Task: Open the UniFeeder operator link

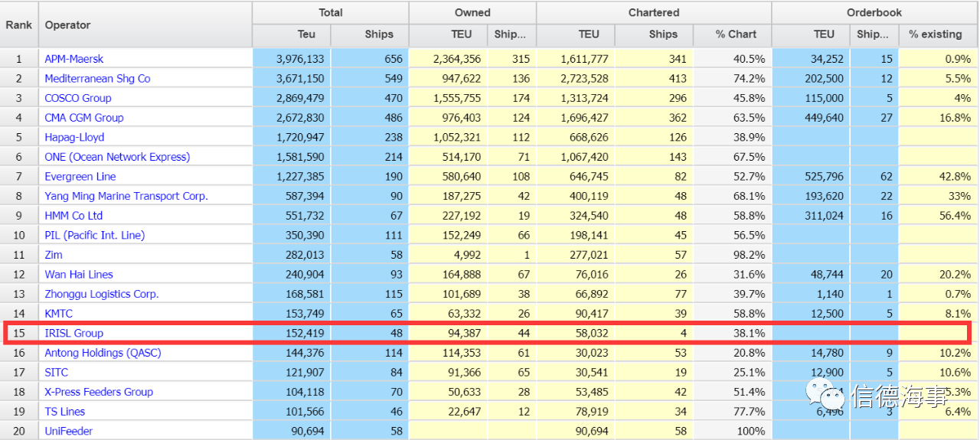Action: tap(68, 431)
